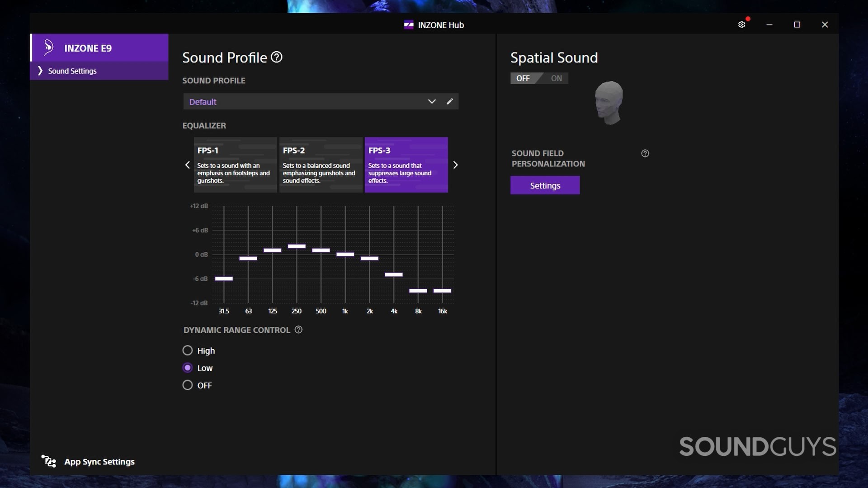Open Sound Field Personalization help icon
Viewport: 868px width, 488px height.
coord(645,154)
